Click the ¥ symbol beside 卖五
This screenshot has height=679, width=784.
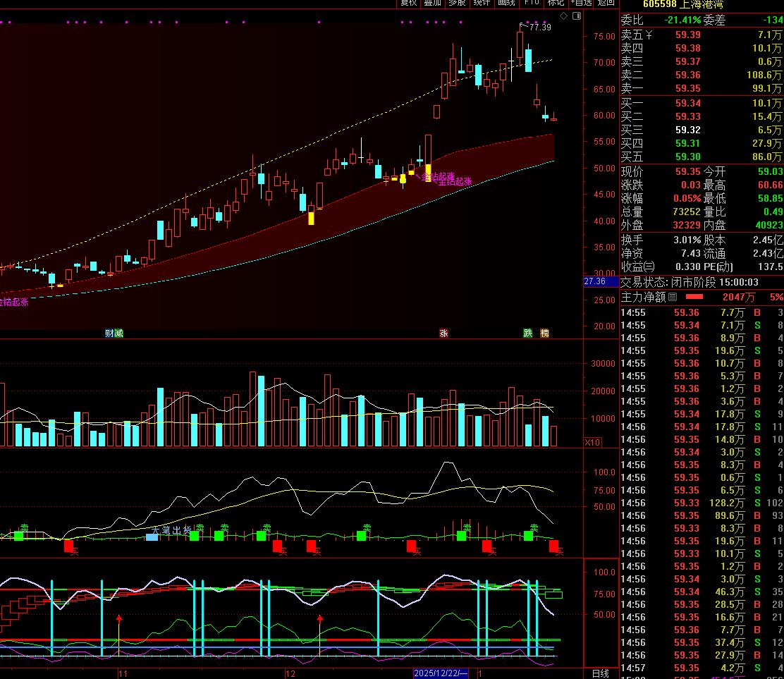click(649, 35)
